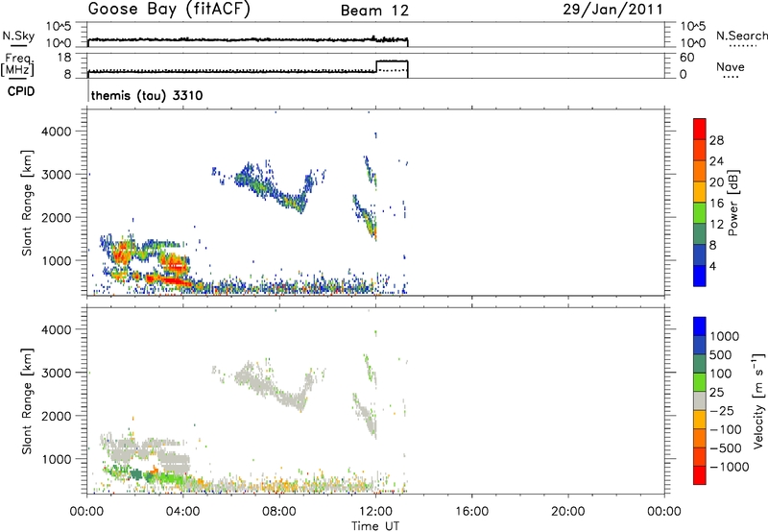Click the '28' label on Power color bar
This screenshot has width=768, height=532.
716,140
